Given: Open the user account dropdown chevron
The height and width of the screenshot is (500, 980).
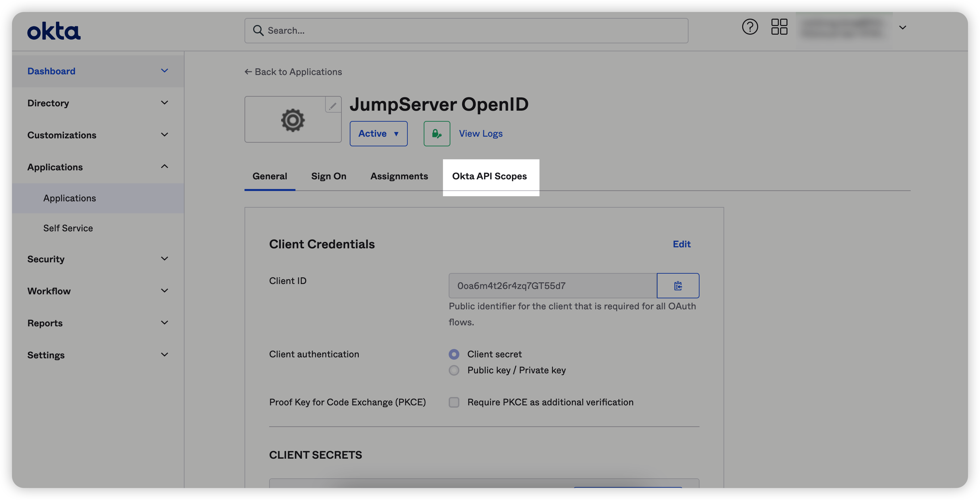Looking at the screenshot, I should 902,27.
